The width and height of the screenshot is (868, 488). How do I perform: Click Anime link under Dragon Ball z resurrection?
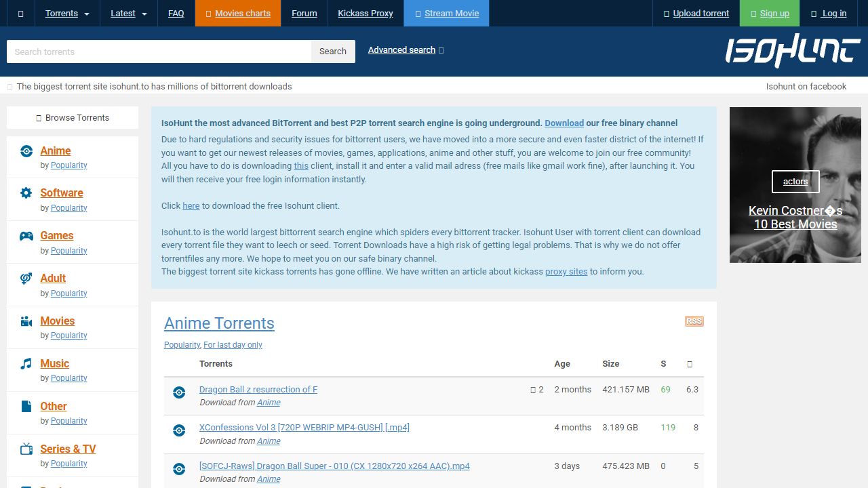coord(269,403)
